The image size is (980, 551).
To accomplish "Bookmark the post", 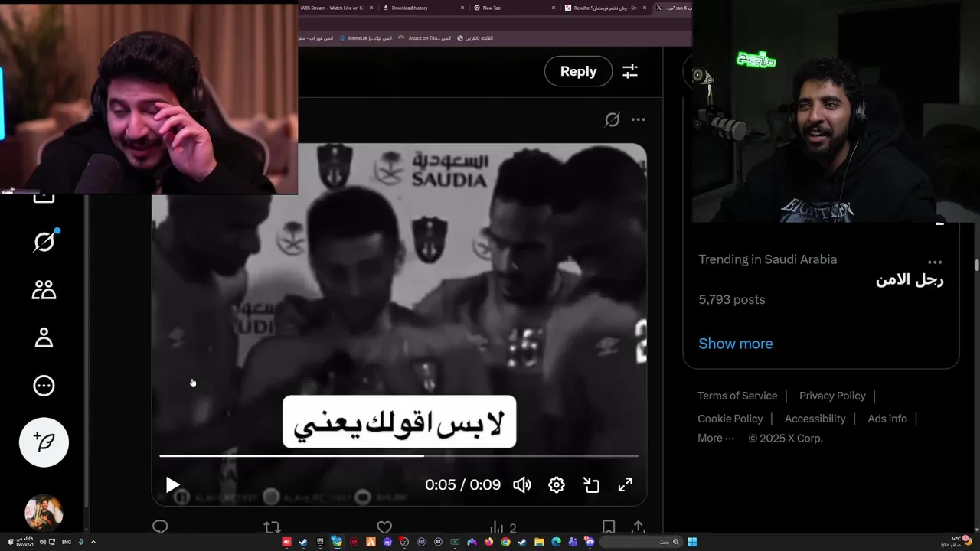I will click(x=608, y=527).
